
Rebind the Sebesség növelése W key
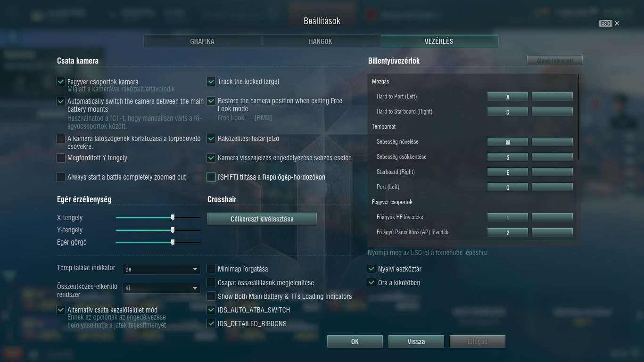coord(508,142)
